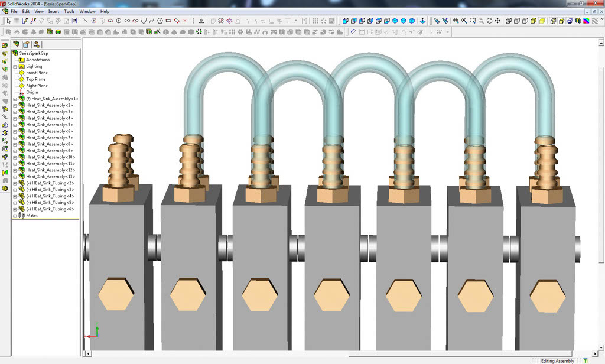Select the Origin item in the FeatureManager tree

[x=32, y=92]
